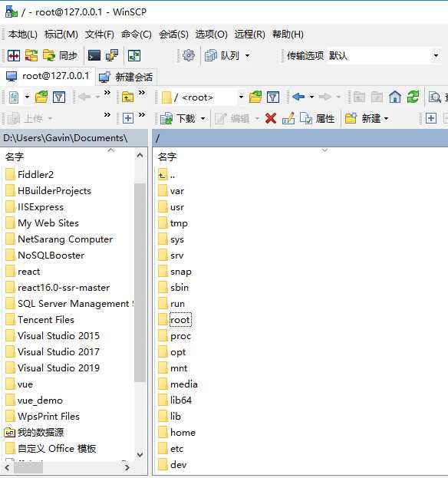
Task: Open the 队列 queue button
Action: 222,56
